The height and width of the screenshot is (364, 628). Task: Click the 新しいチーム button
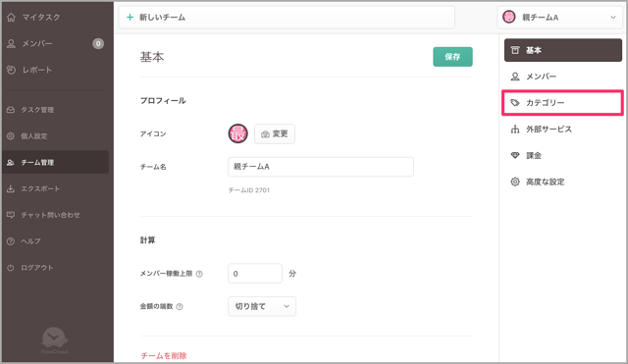tap(287, 18)
